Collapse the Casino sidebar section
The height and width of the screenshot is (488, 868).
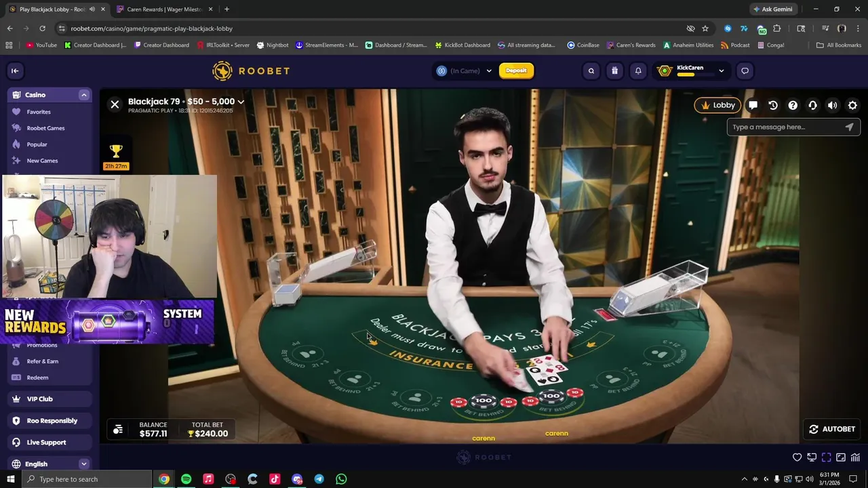[84, 95]
